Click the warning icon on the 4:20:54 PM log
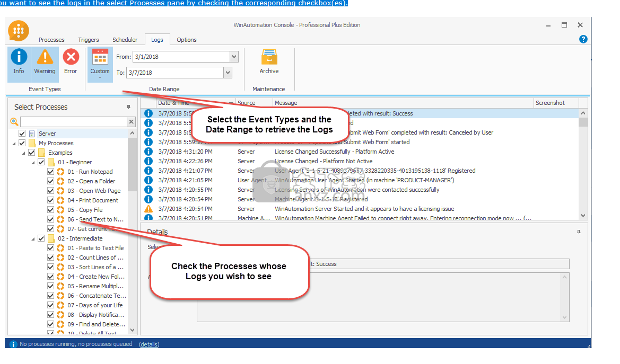This screenshot has height=364, width=620. pos(149,209)
